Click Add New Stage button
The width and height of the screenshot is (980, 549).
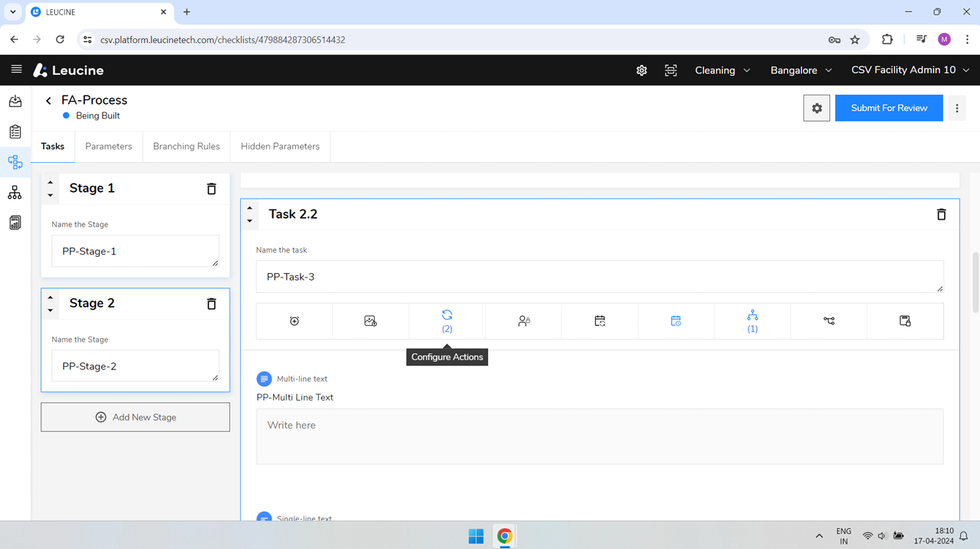[135, 417]
